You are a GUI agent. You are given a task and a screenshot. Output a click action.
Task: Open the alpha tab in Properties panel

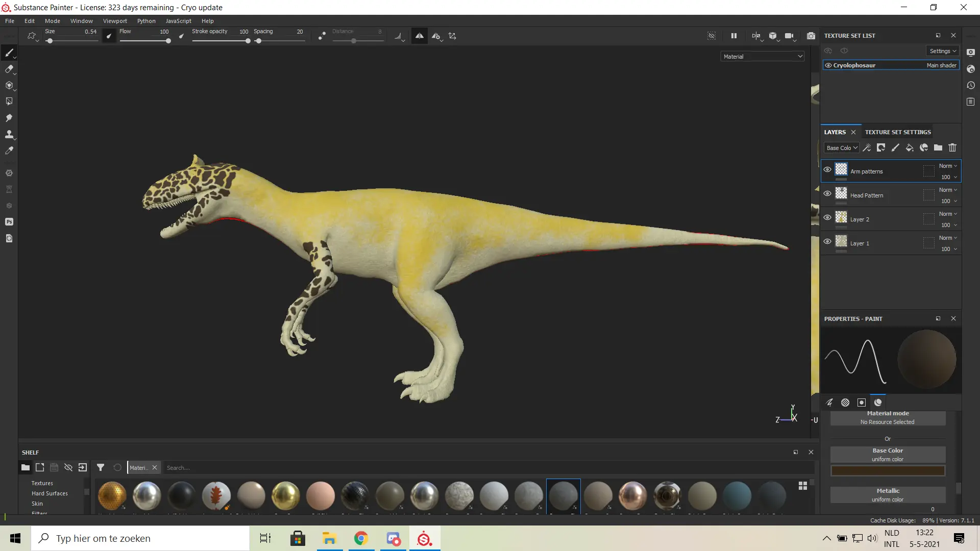click(845, 403)
